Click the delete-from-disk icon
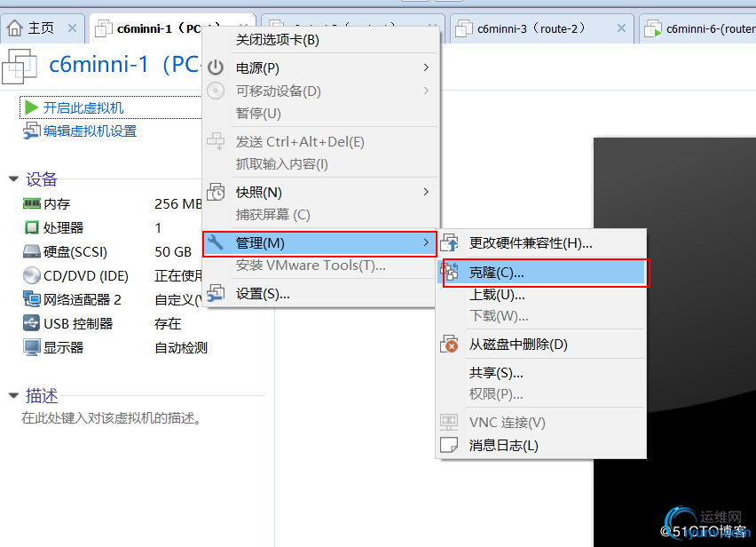The width and height of the screenshot is (756, 547). click(449, 344)
